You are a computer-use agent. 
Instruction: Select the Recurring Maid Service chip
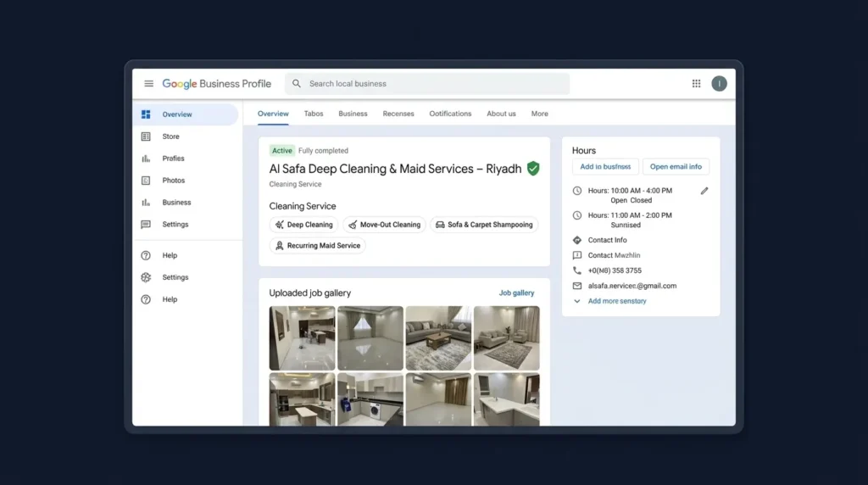point(317,246)
